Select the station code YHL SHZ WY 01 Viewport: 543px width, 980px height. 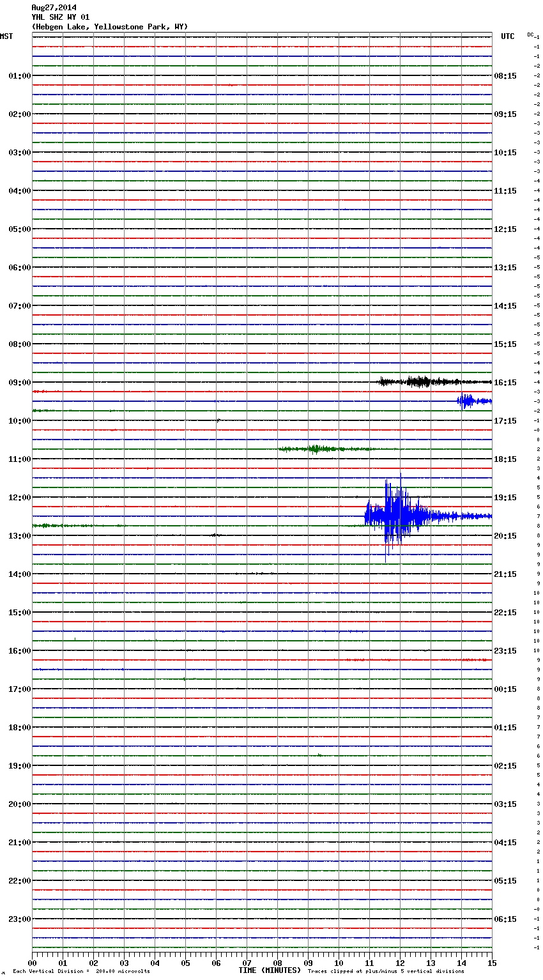61,17
